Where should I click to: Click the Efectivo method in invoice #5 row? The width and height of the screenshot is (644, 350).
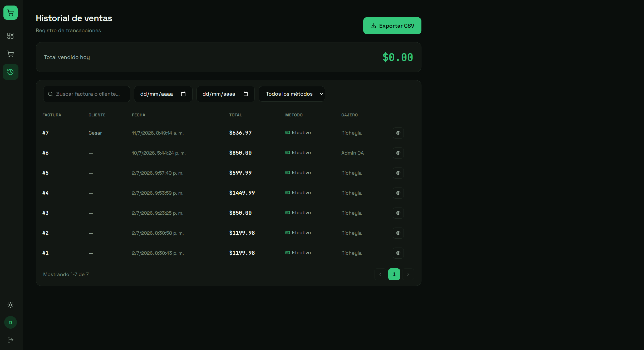298,172
